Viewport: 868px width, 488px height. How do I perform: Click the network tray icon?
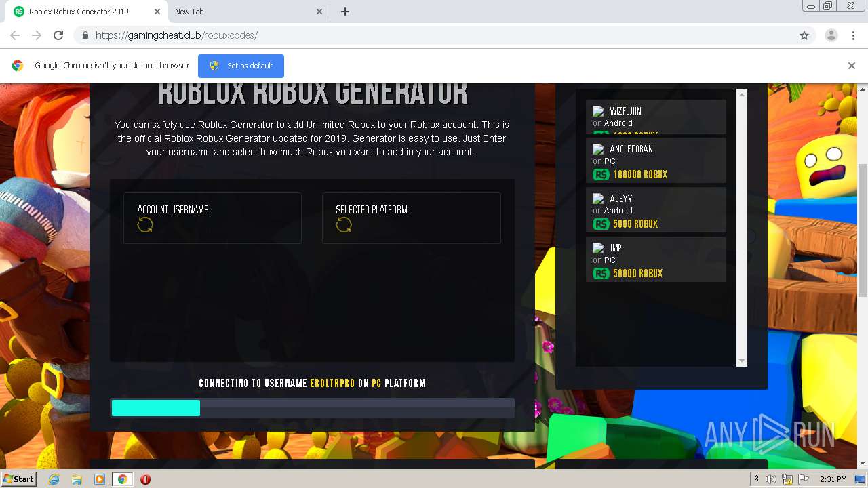(x=787, y=479)
